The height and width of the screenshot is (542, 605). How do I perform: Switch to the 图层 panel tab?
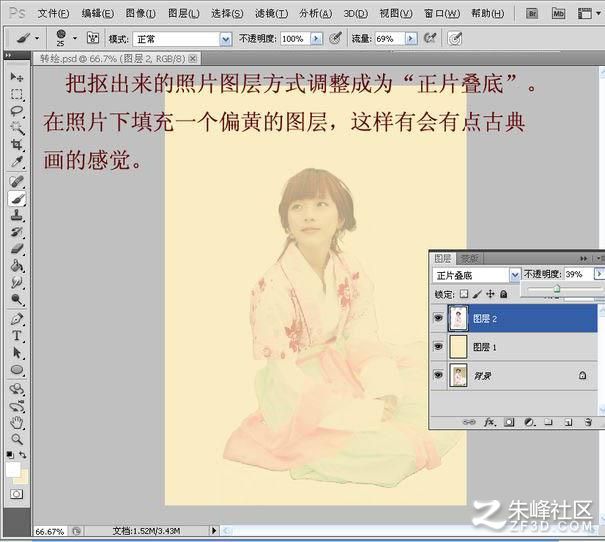tap(443, 258)
